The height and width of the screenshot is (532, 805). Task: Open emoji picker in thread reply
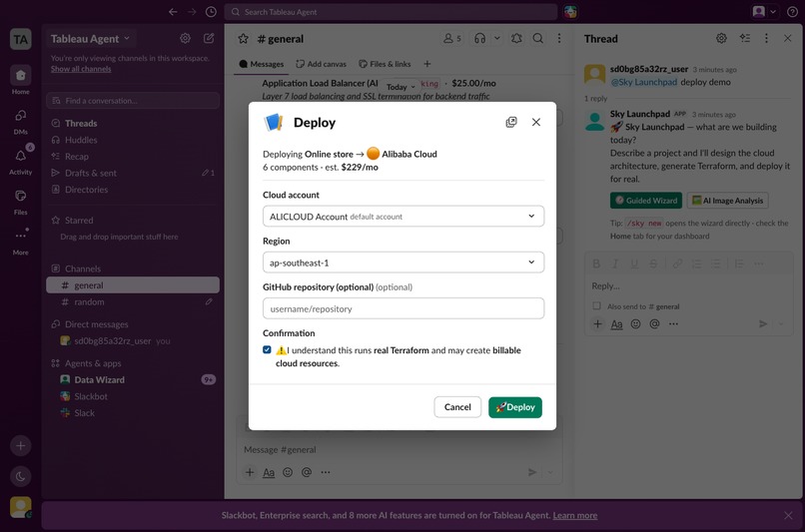coord(635,323)
